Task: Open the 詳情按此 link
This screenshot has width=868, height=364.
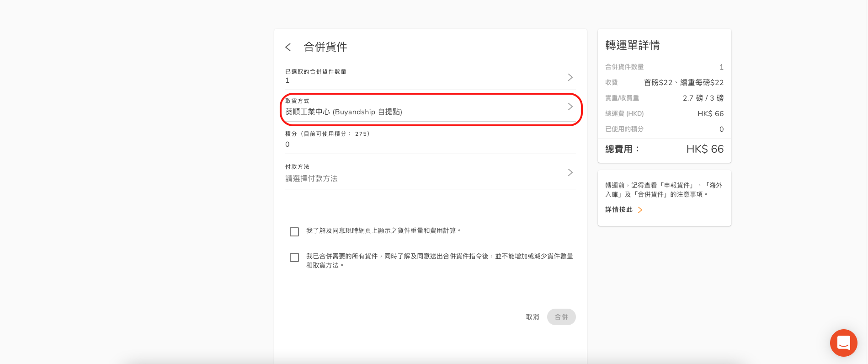Action: (619, 209)
